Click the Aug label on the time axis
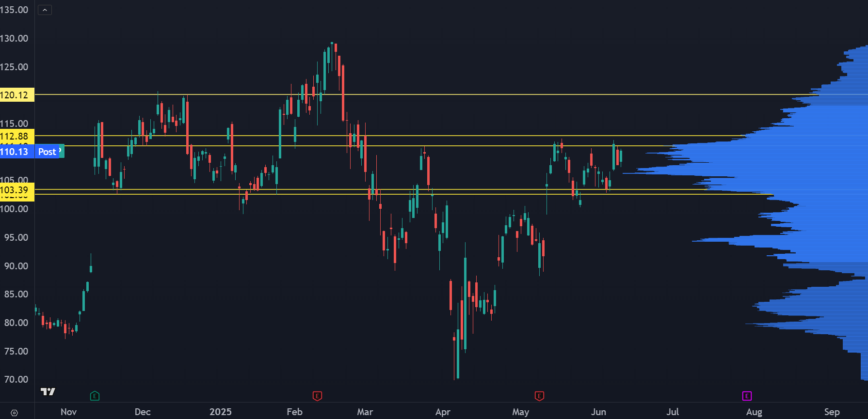Screen dimensions: 868x419 click(754, 412)
